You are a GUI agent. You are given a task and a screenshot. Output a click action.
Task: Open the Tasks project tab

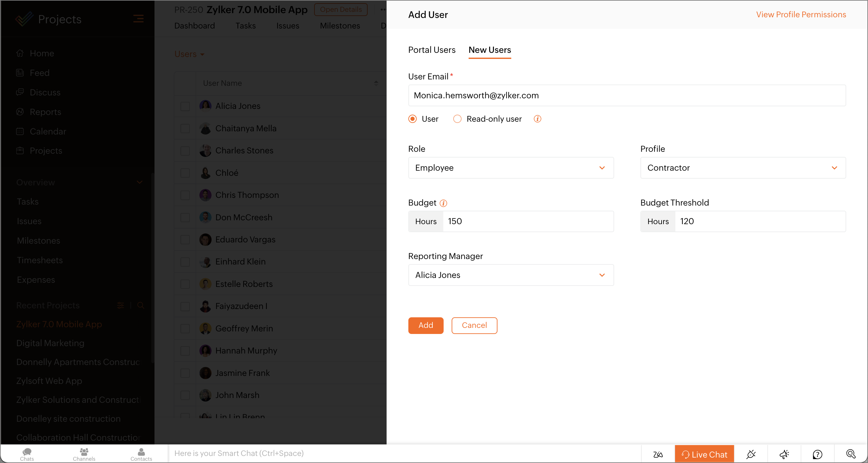click(x=245, y=26)
